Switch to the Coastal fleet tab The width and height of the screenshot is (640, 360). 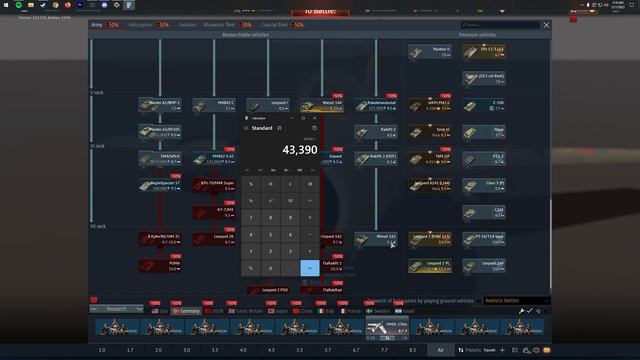tap(274, 25)
